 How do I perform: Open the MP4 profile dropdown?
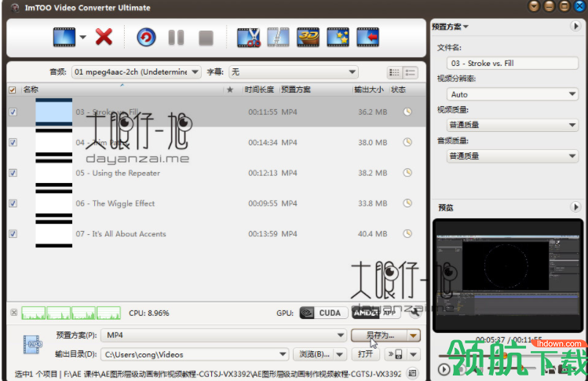pyautogui.click(x=224, y=335)
